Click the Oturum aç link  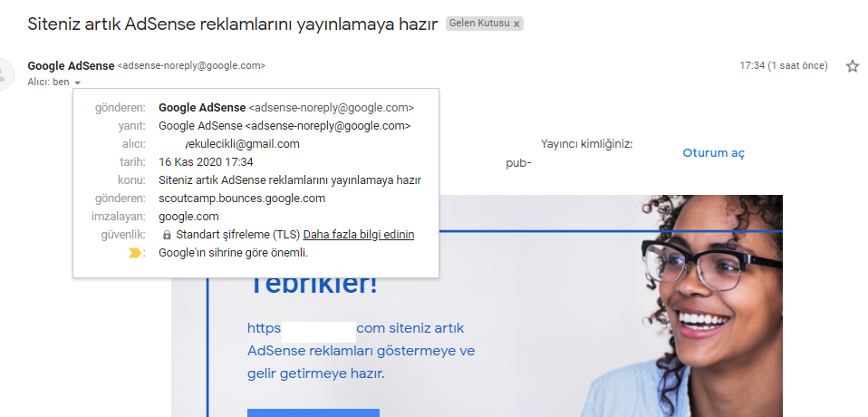click(714, 153)
